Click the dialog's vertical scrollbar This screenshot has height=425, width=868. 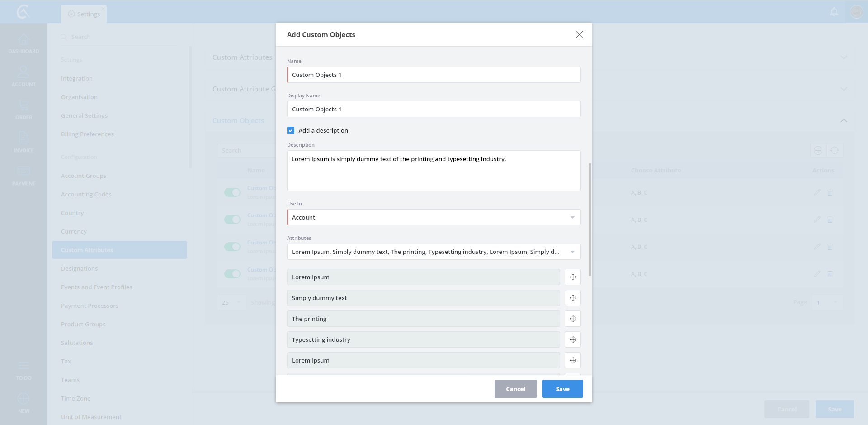[x=590, y=220]
